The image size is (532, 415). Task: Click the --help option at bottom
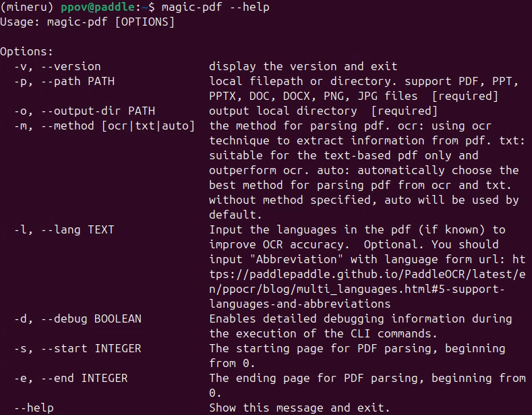tap(34, 408)
